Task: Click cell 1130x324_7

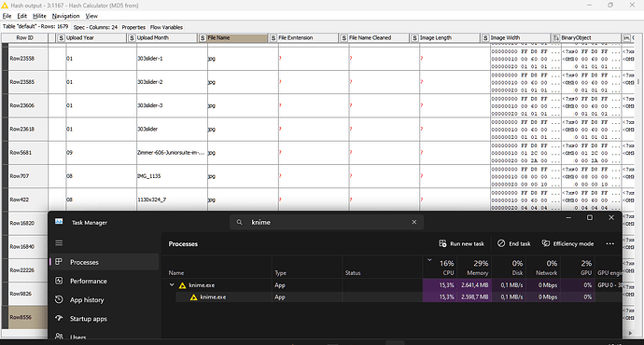Action: point(172,200)
